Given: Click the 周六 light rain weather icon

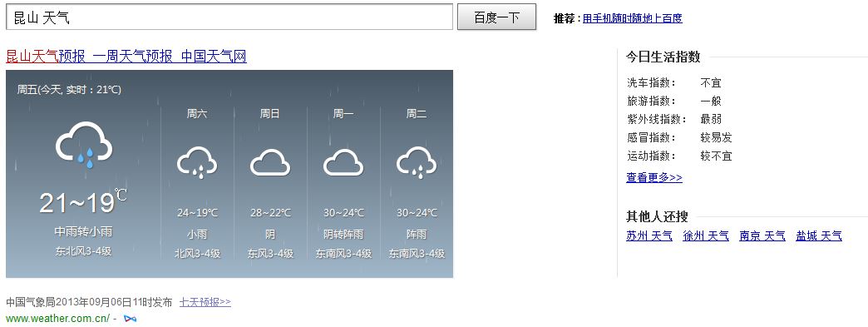Looking at the screenshot, I should (x=197, y=162).
